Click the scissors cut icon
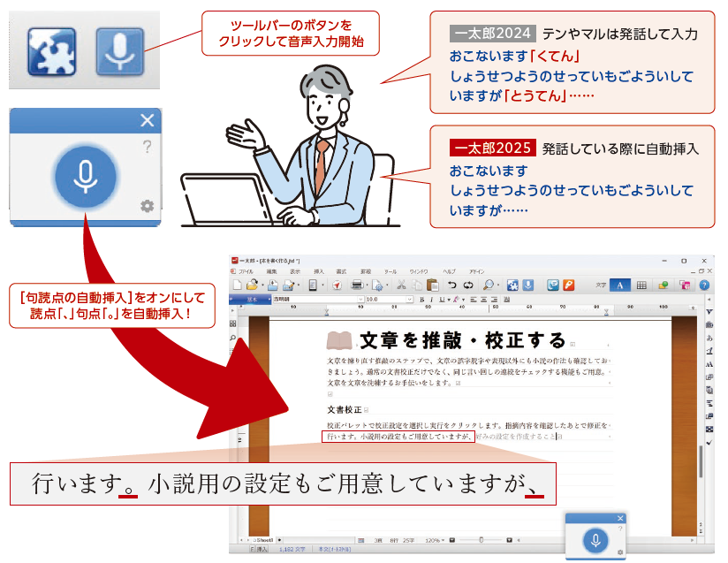Viewport: 728px width, 563px height. [x=402, y=285]
